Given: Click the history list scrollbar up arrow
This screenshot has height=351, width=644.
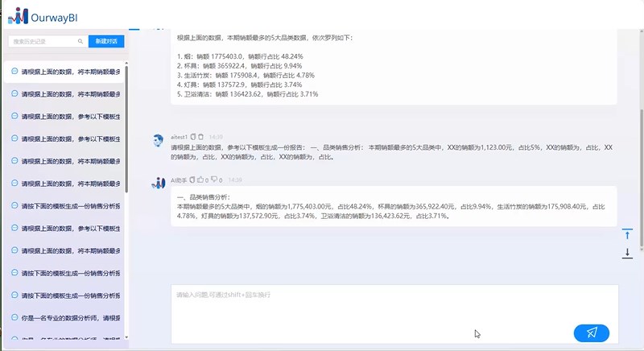Looking at the screenshot, I should coord(126,64).
